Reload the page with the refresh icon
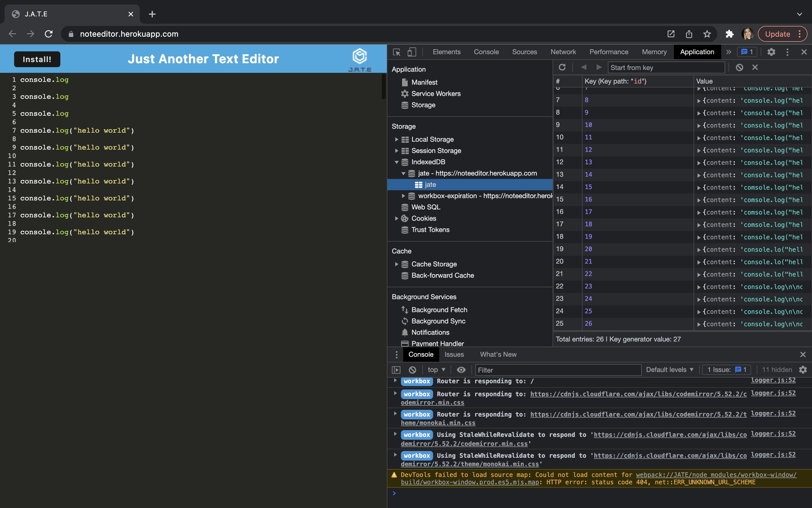The height and width of the screenshot is (508, 812). [49, 34]
